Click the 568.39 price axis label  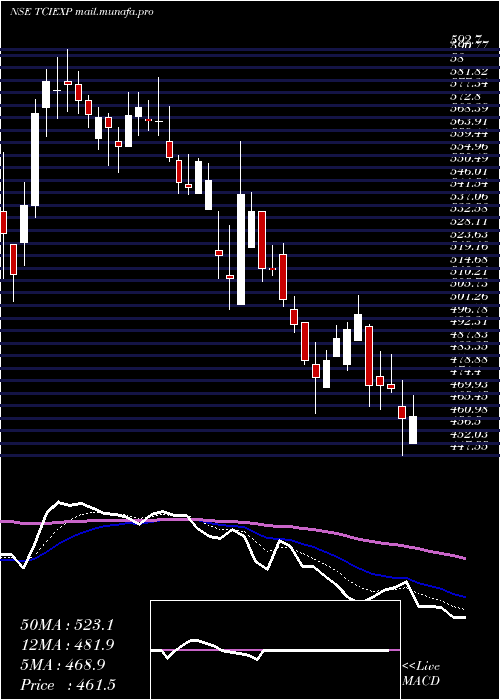click(x=469, y=109)
